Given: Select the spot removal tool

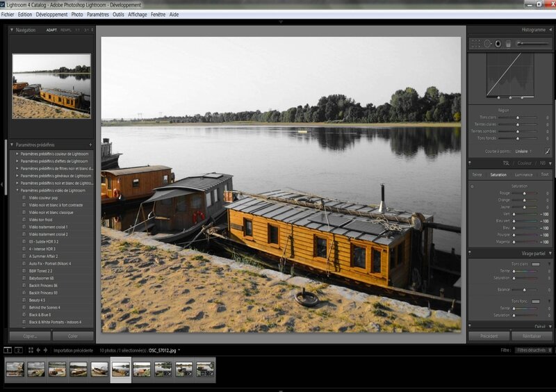Looking at the screenshot, I should pos(488,44).
